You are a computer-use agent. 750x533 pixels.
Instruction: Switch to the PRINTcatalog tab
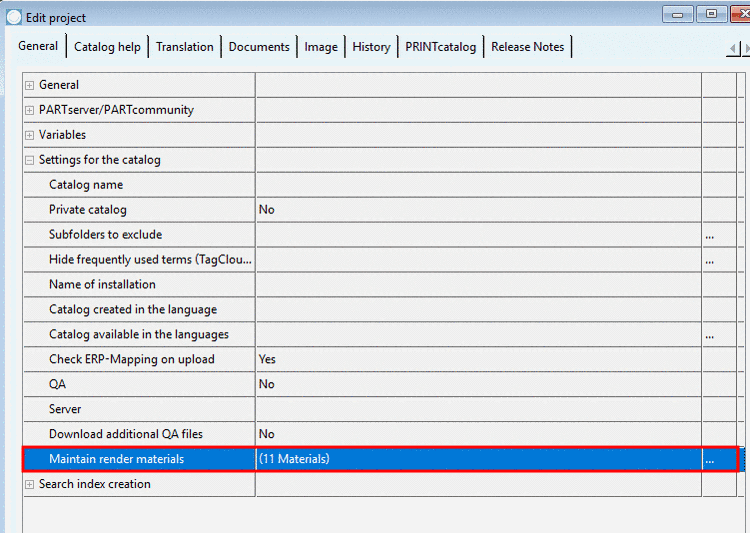(x=441, y=47)
